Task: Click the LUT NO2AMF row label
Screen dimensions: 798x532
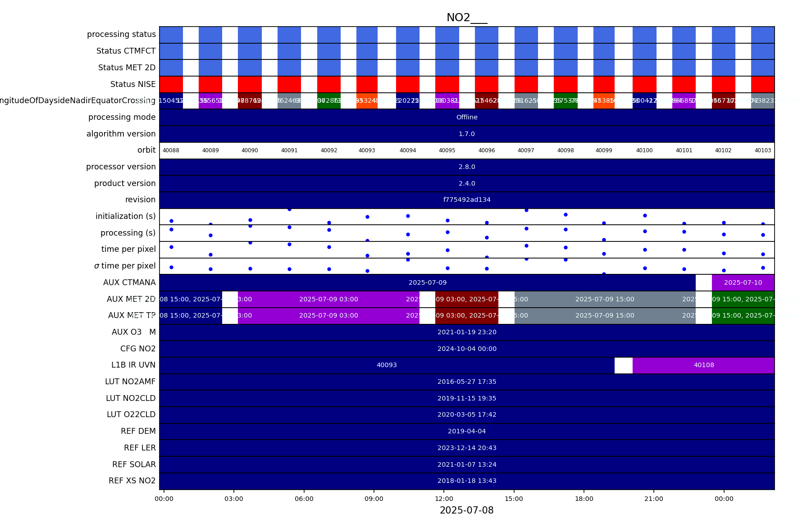Action: tap(130, 382)
